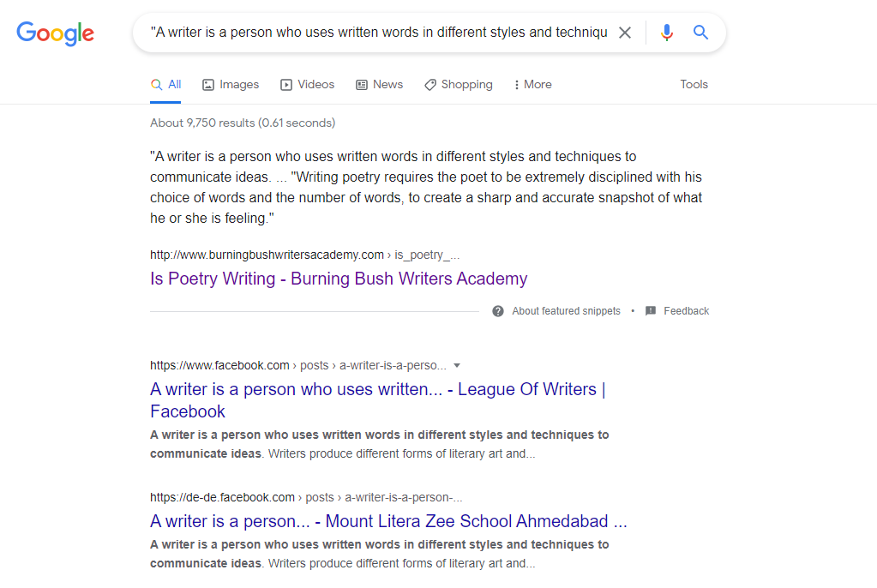The image size is (877, 588).
Task: Click inside the search query text field
Action: point(377,33)
